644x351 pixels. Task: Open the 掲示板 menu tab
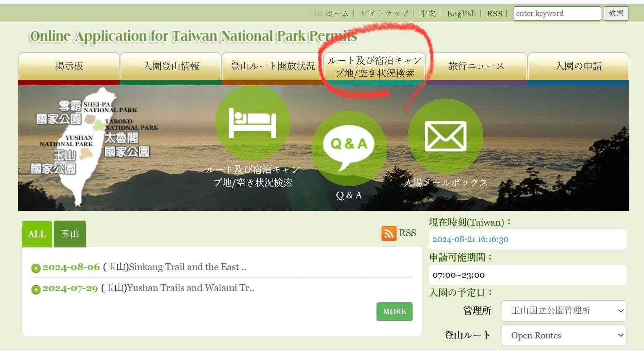point(69,66)
